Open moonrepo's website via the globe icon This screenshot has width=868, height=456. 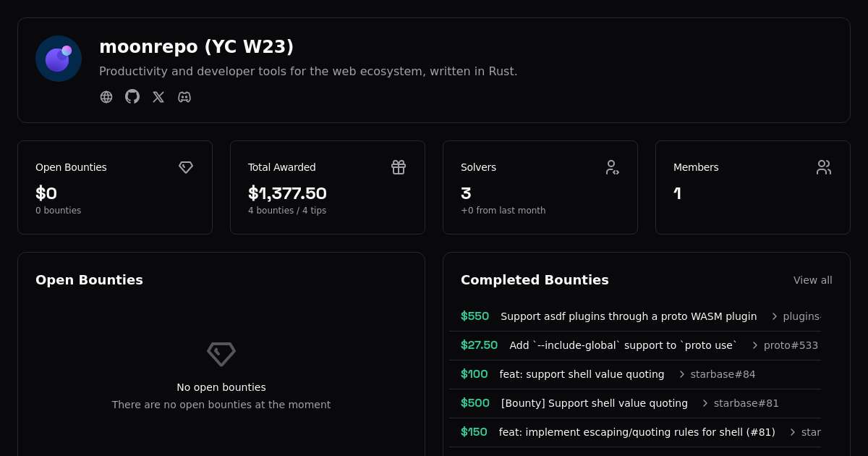(x=106, y=96)
